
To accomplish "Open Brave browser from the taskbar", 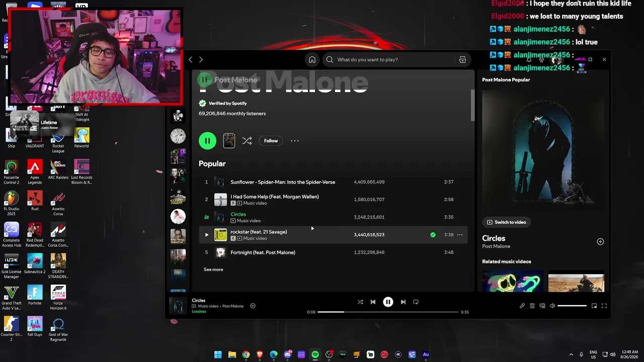I will click(260, 354).
